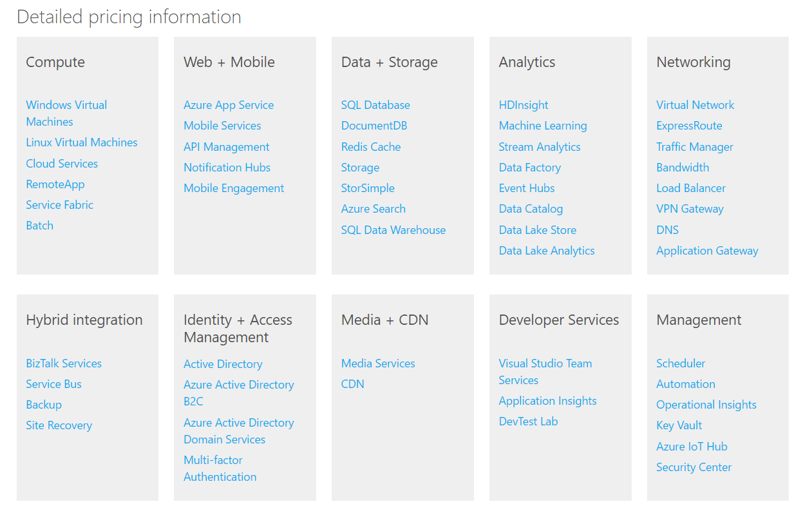Open Media Services pricing
The width and height of the screenshot is (812, 513).
tap(378, 363)
